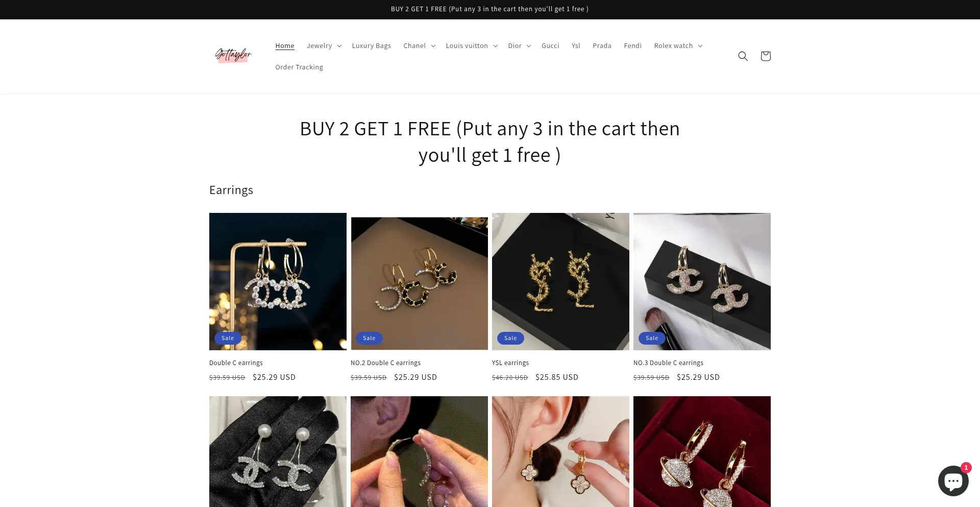
Task: Open the Order Tracking link
Action: coord(299,67)
